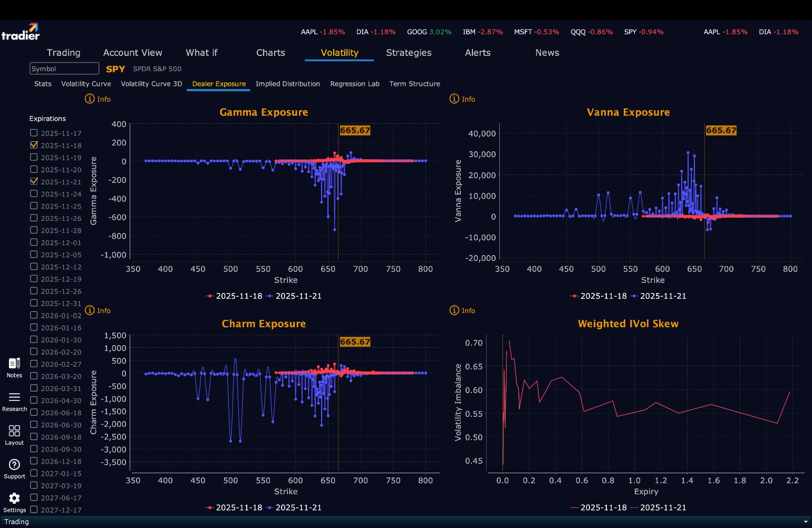The image size is (812, 528).
Task: Uncheck the 2025-11-21 expiration
Action: tap(34, 181)
